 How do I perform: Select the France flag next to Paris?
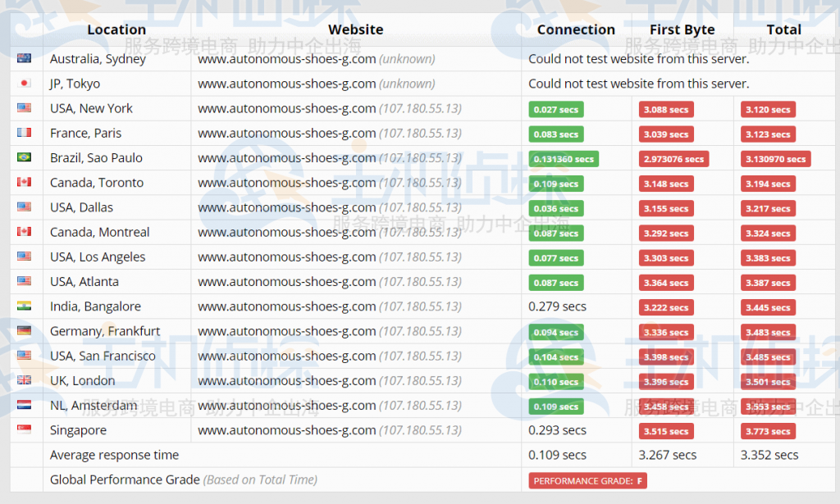(x=24, y=133)
